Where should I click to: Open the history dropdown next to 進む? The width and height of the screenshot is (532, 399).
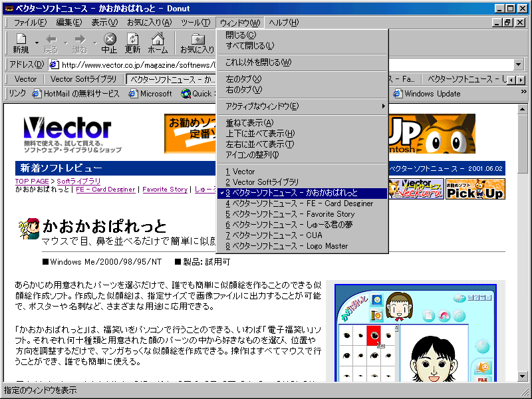[x=94, y=43]
